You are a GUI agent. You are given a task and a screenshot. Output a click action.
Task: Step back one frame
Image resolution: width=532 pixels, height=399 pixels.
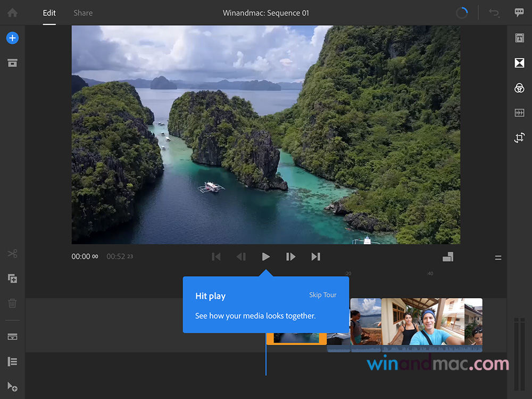coord(241,256)
